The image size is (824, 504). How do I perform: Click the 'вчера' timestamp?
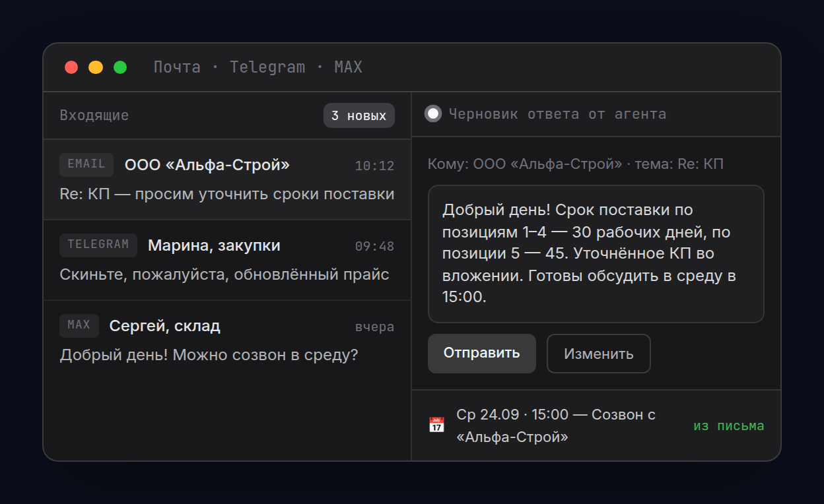[x=374, y=327]
